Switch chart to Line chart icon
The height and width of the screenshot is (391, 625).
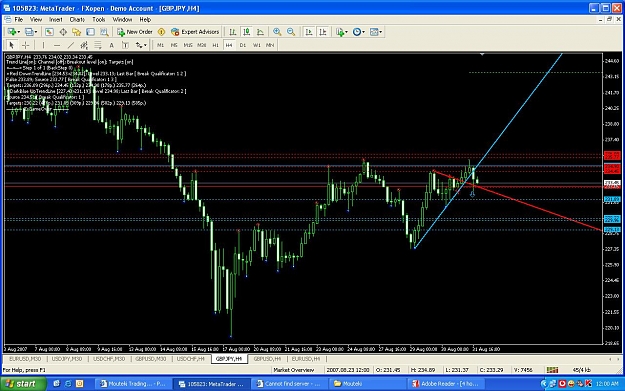(260, 32)
